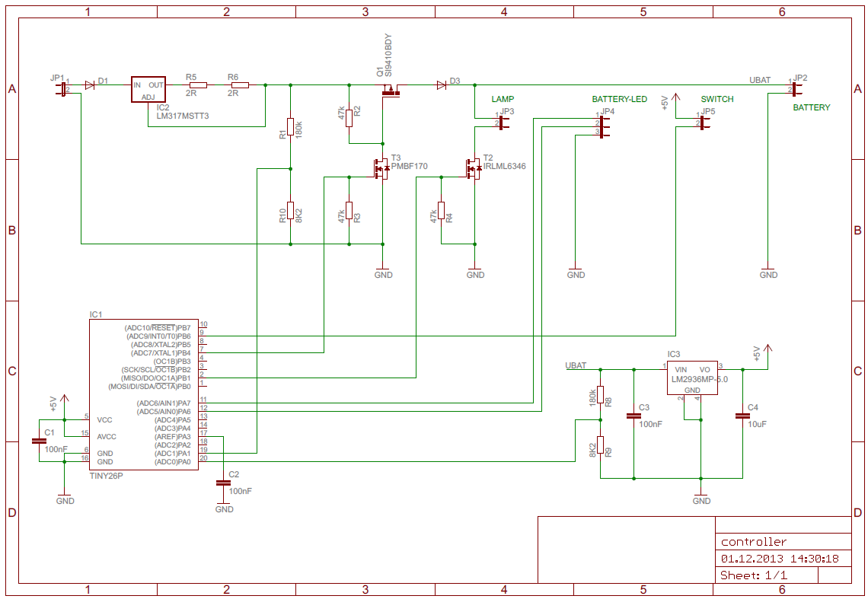Select the LM317MSTT3 regulator IC2 symbol
868x599 pixels.
pos(148,90)
